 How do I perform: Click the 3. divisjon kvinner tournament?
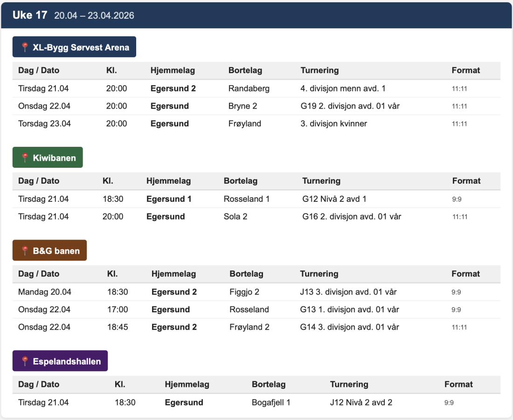click(x=333, y=124)
